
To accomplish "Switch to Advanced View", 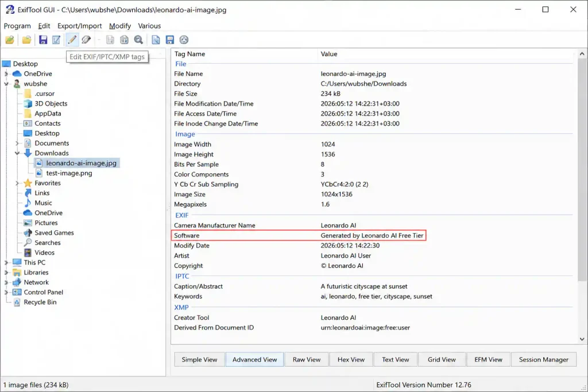I will click(x=254, y=359).
